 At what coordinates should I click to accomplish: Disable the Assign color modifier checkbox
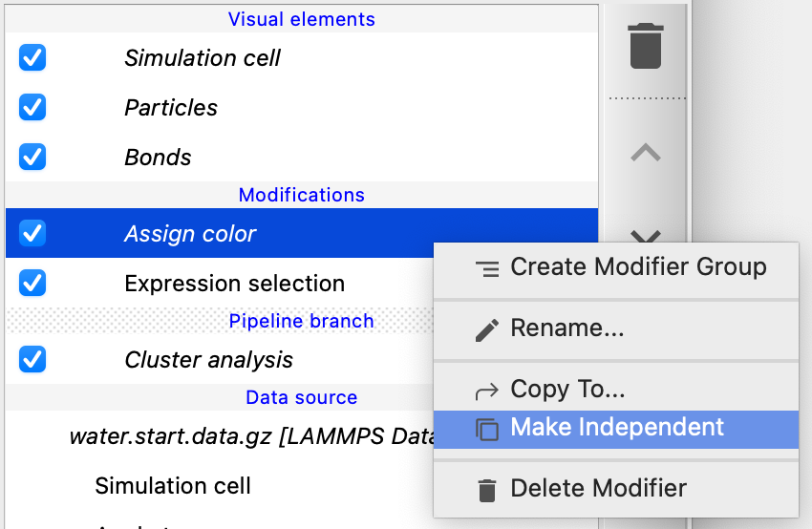[32, 234]
